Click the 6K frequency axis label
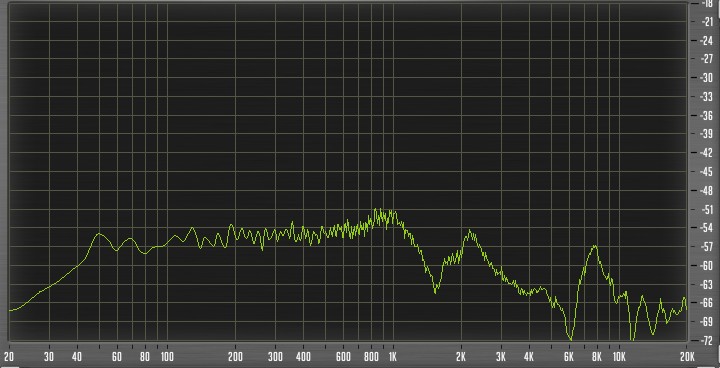 pos(569,357)
